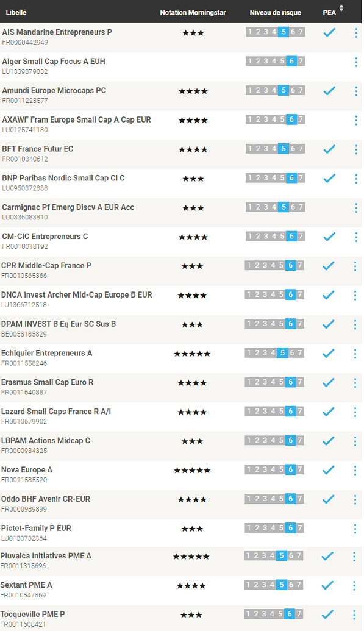Click the Libellé column header
The height and width of the screenshot is (631, 364).
[16, 12]
